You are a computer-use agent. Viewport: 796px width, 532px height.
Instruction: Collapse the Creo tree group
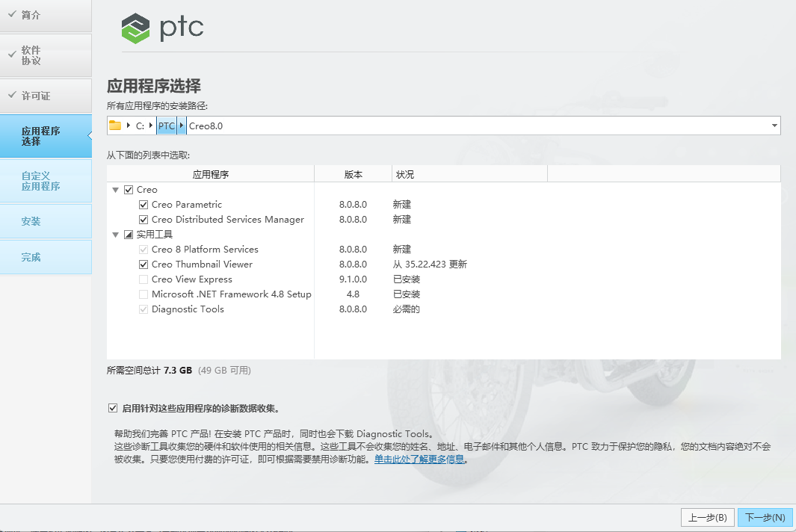115,190
